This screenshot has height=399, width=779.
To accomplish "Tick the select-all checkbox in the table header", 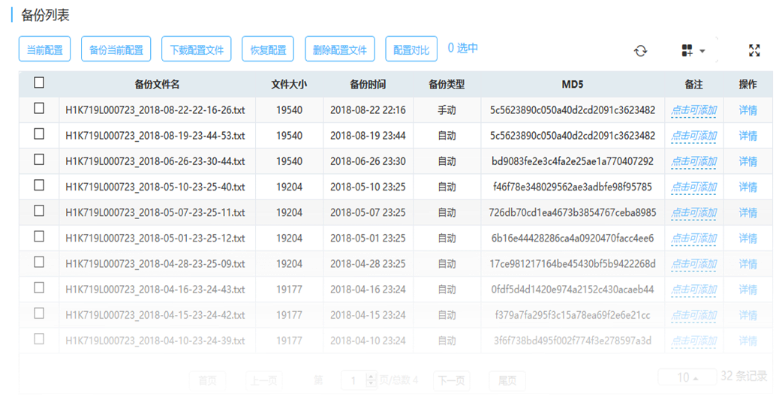I will tap(39, 82).
